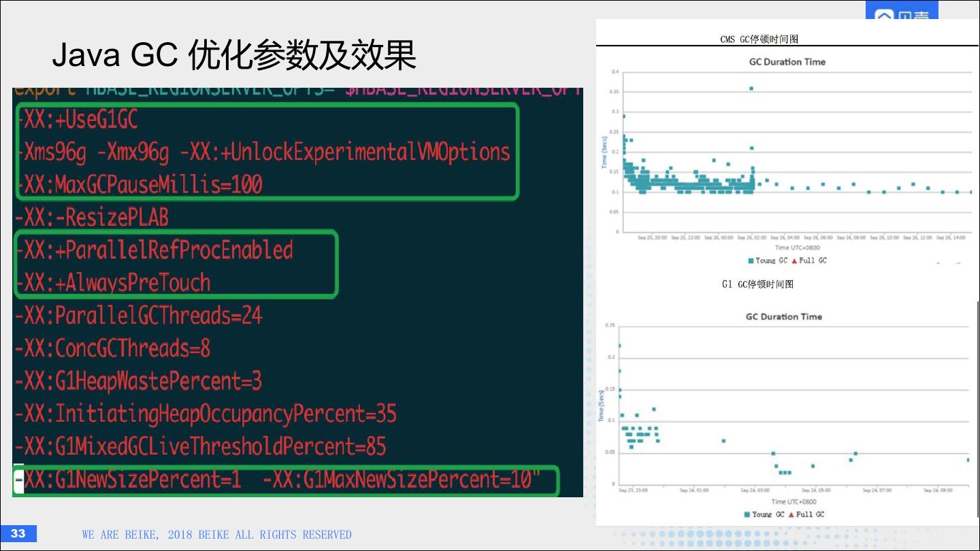The height and width of the screenshot is (551, 980).
Task: Click "-XX:G1NewSizePercent=1" parameter
Action: pos(128,480)
